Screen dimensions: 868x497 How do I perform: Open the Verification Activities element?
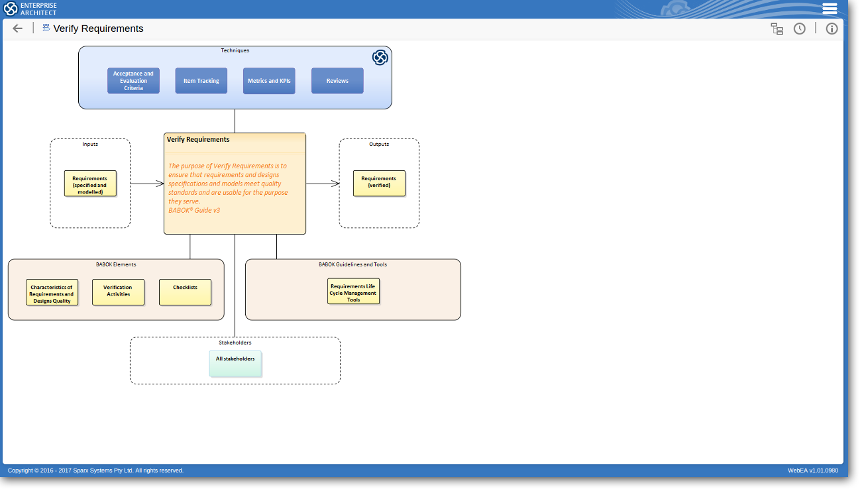click(x=119, y=292)
